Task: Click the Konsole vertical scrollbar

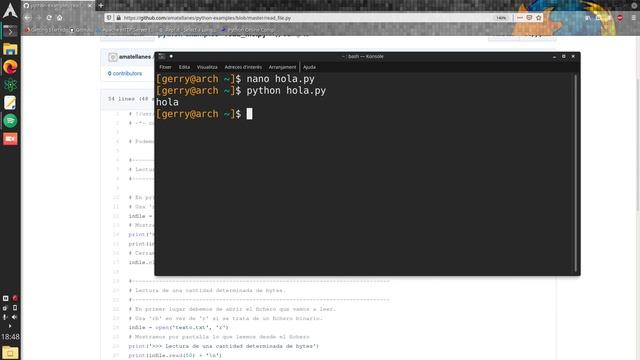Action: point(576,173)
